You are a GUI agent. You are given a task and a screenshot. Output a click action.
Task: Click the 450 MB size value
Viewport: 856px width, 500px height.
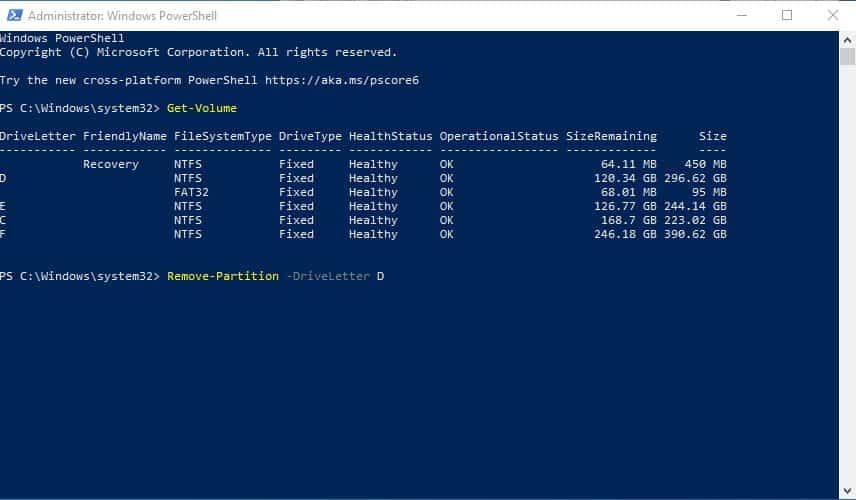pyautogui.click(x=705, y=164)
